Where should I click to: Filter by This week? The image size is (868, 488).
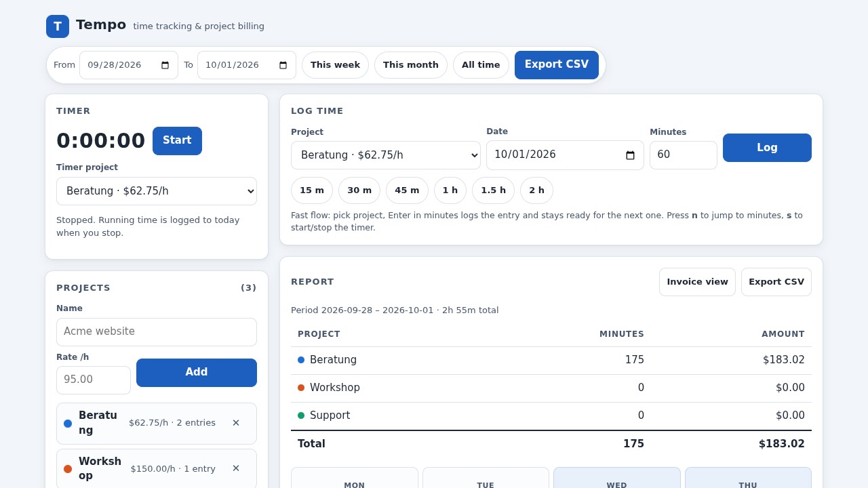coord(335,65)
